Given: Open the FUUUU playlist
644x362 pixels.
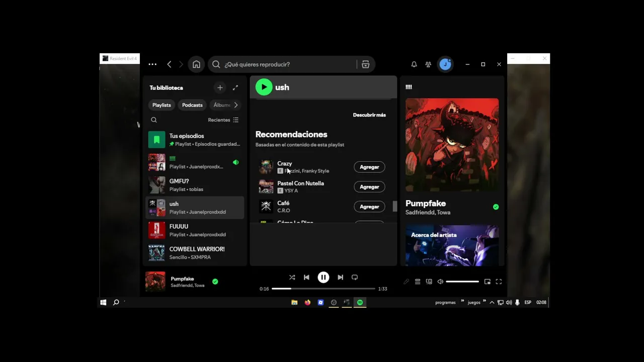Looking at the screenshot, I should click(195, 230).
